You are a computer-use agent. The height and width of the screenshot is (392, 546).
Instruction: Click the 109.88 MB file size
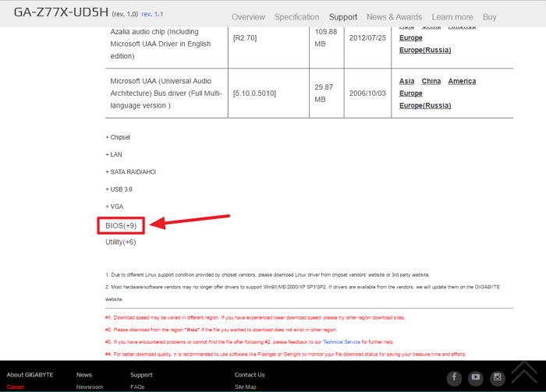326,37
